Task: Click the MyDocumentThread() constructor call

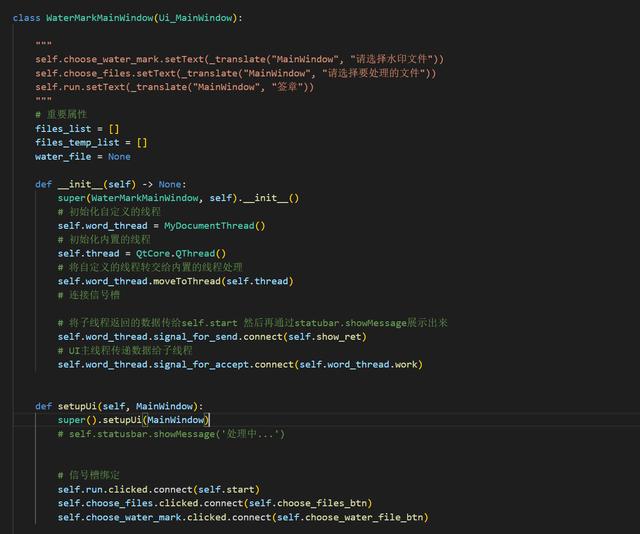Action: [x=215, y=226]
